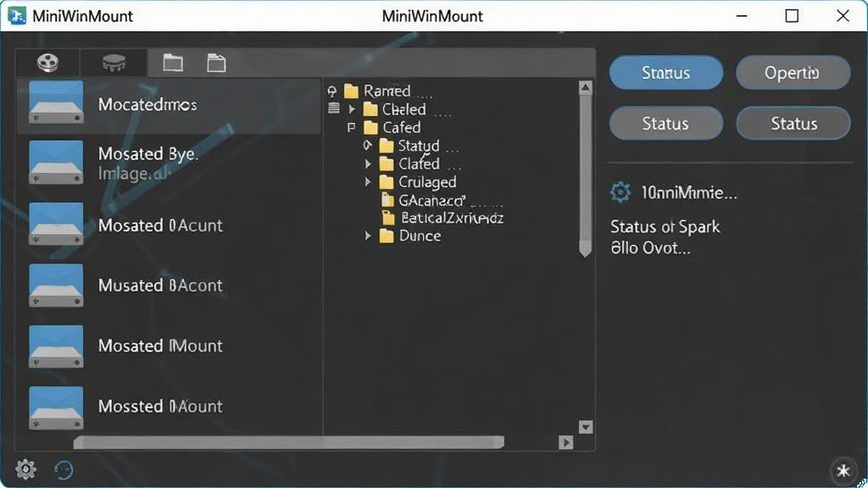Click the vertical scrollbar thumb in tree
The height and width of the screenshot is (488, 868).
tap(585, 176)
